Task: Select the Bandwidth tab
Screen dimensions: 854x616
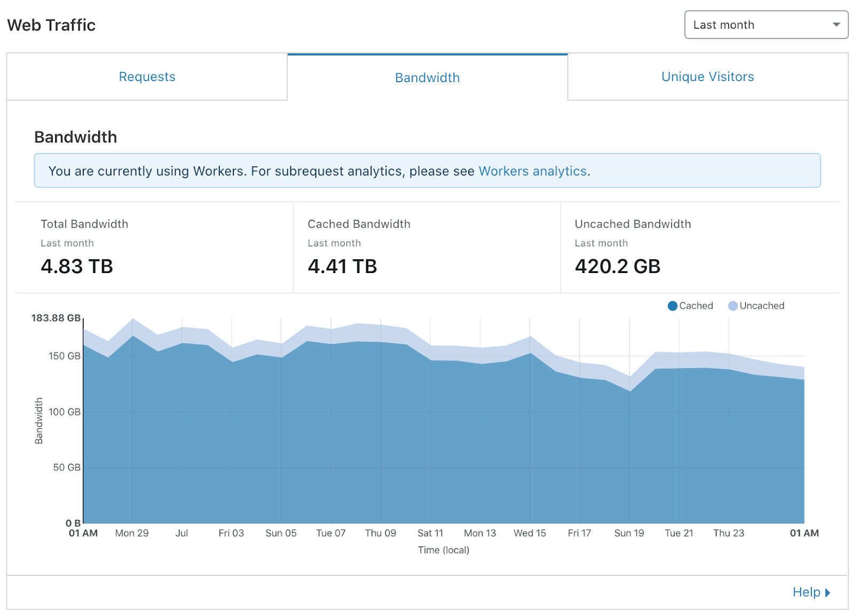Action: click(x=427, y=77)
